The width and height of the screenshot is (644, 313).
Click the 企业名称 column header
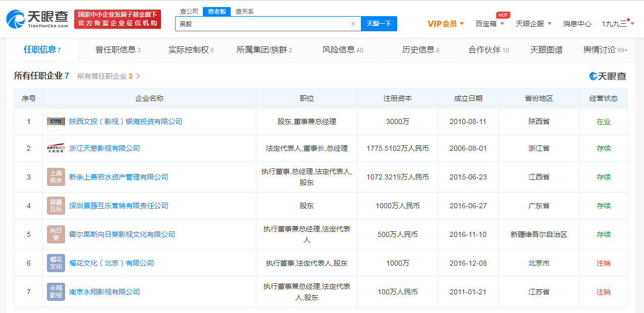[149, 98]
